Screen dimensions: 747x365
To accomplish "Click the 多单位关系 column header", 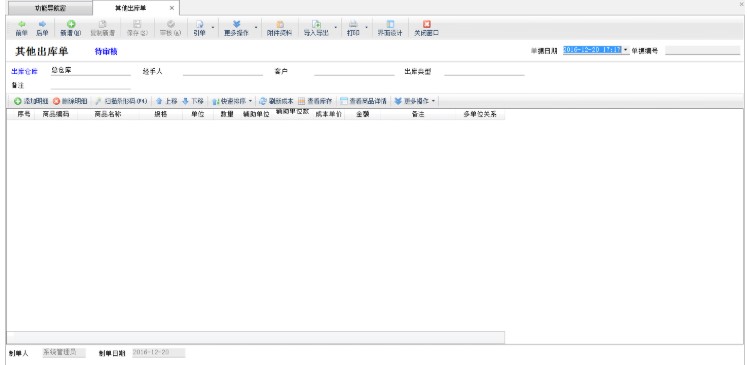I will 480,115.
